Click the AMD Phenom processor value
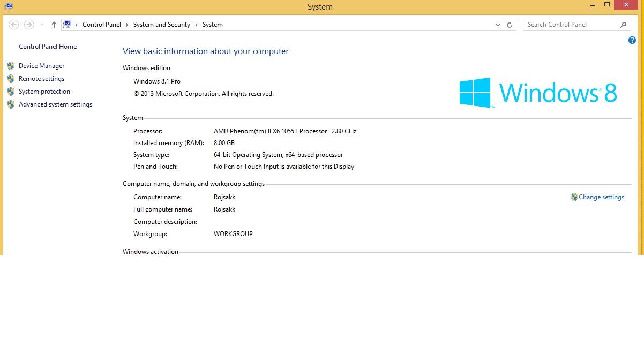This screenshot has height=347, width=644. [285, 131]
